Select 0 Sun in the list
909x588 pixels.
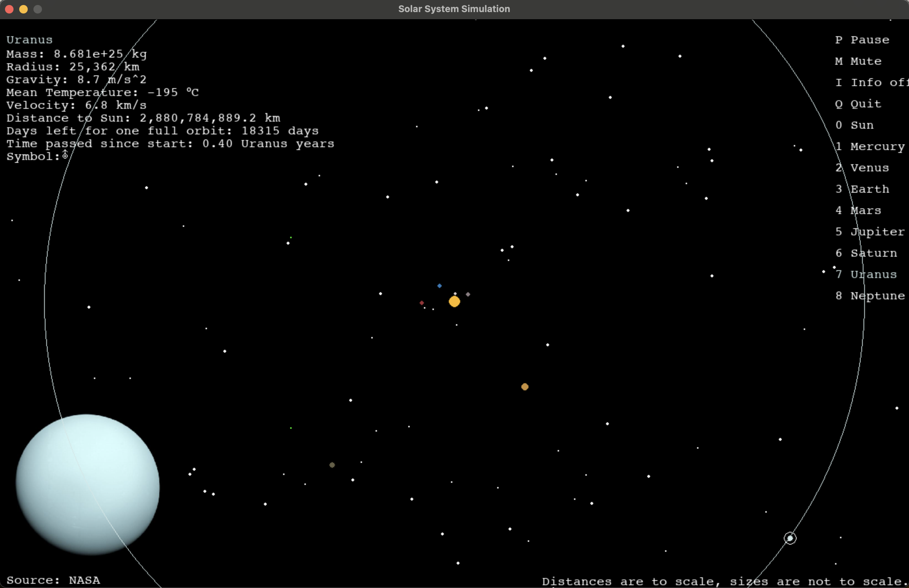click(x=854, y=125)
